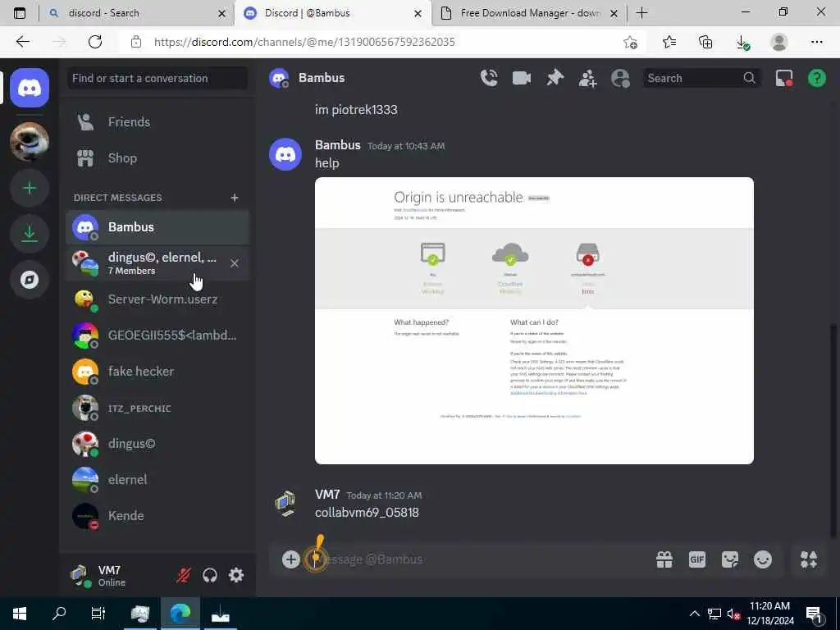
Task: Open browser Collections icon
Action: click(x=706, y=43)
